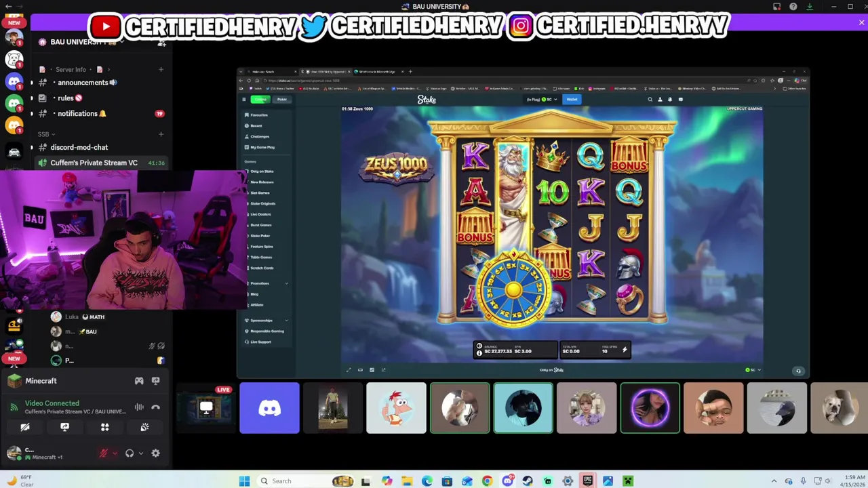Toggle deafen with the headphones icon
This screenshot has height=488, width=868.
(130, 453)
